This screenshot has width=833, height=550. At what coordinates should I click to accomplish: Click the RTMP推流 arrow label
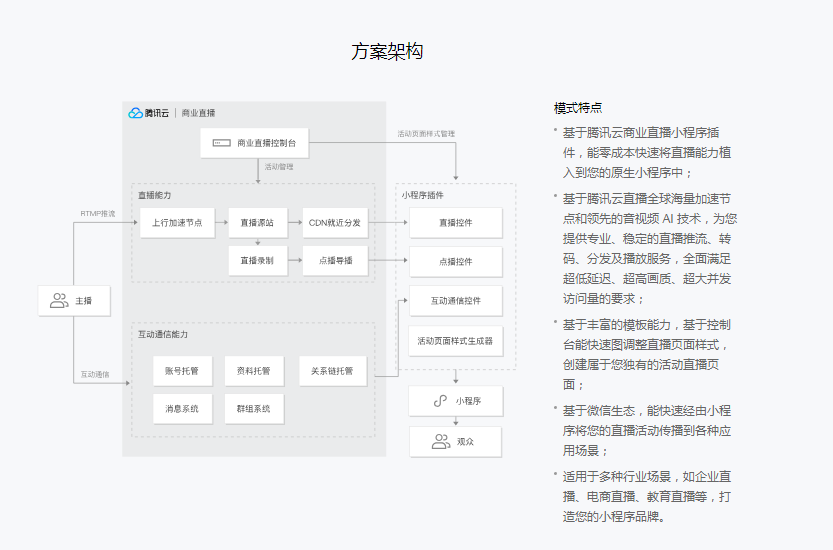click(98, 214)
